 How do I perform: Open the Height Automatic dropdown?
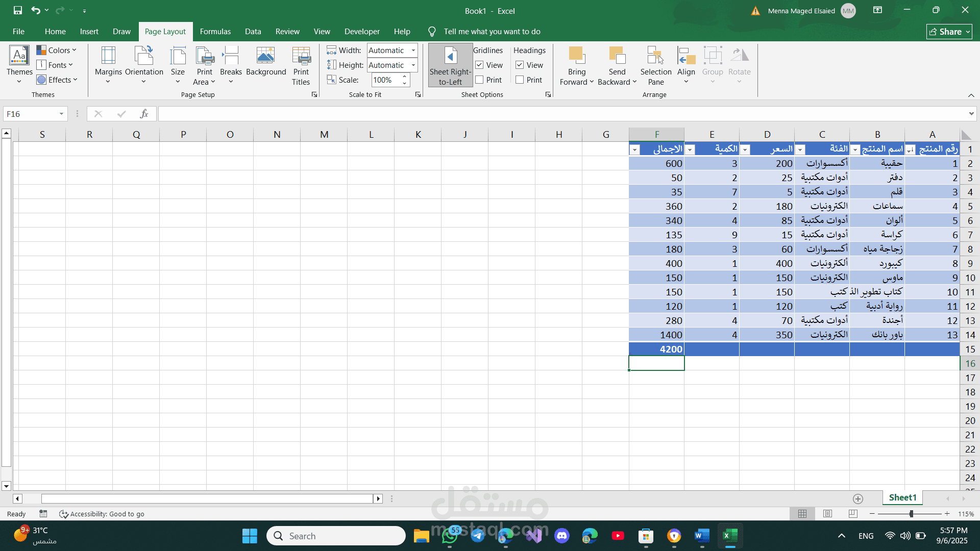[413, 65]
